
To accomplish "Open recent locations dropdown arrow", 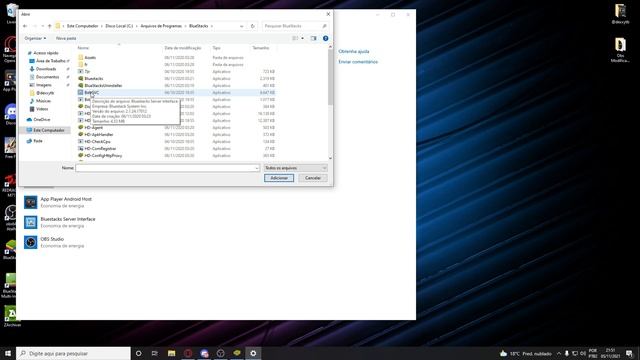I will [x=42, y=26].
